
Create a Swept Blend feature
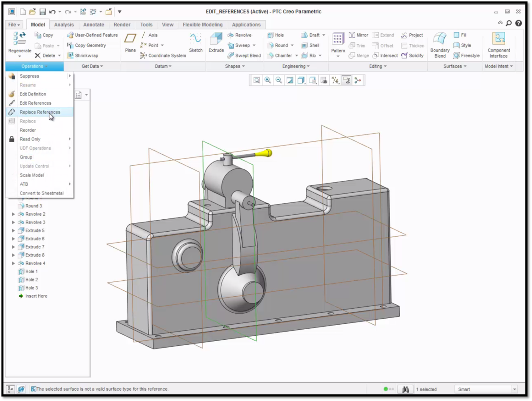tap(244, 56)
